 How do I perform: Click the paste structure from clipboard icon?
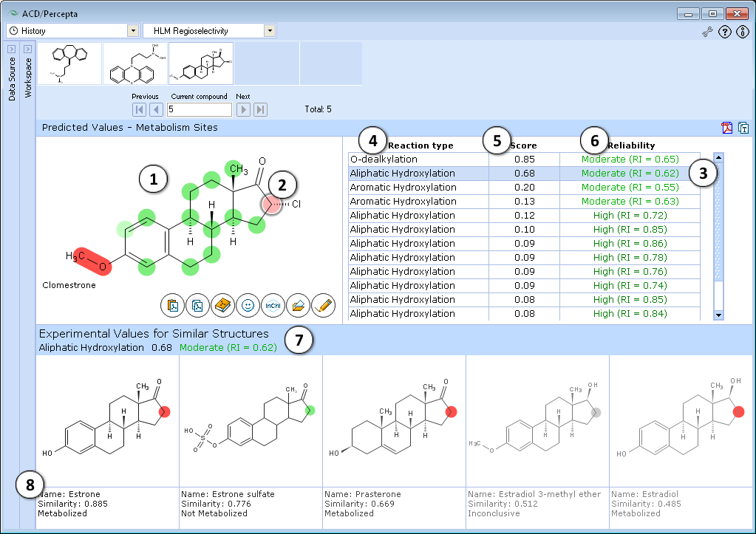pos(173,306)
